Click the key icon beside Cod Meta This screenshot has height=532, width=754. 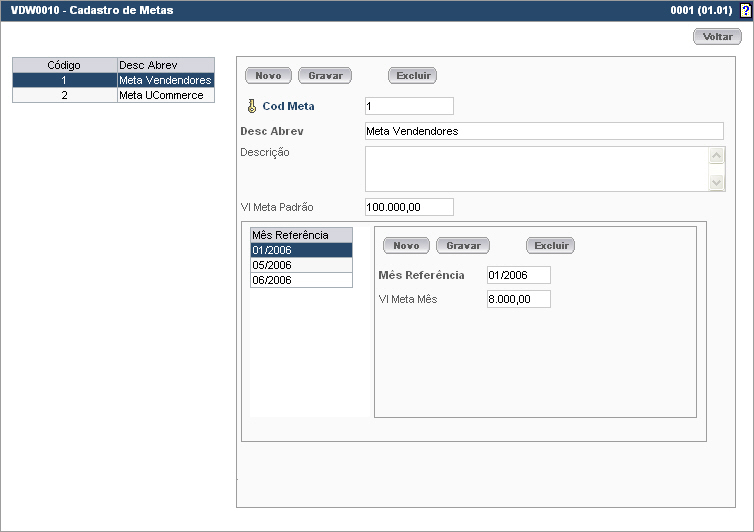(x=252, y=106)
